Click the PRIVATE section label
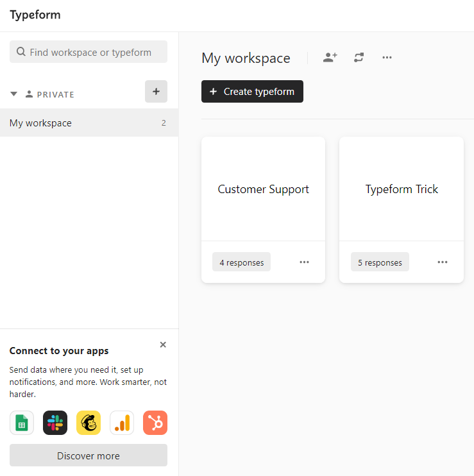The image size is (474, 476). [x=56, y=94]
